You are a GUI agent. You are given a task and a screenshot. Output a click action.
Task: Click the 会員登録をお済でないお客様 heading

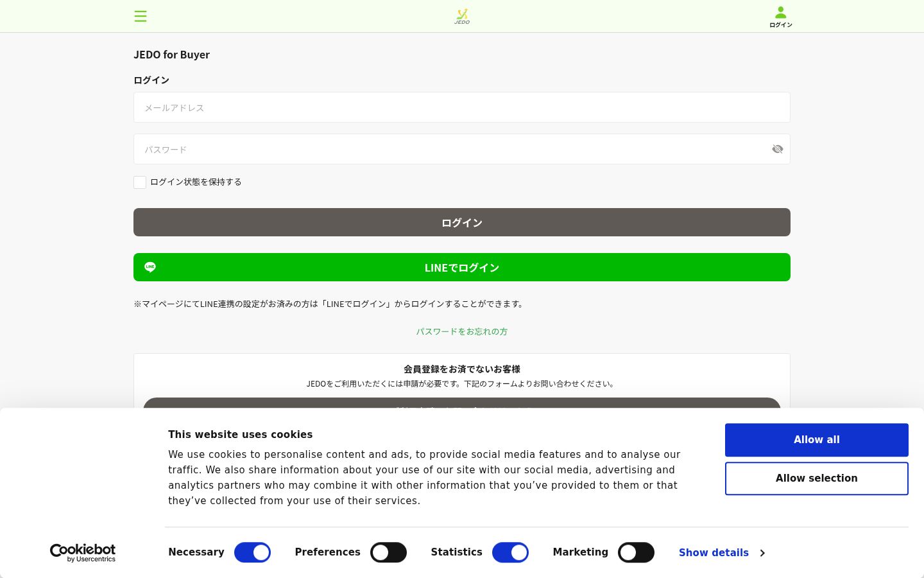coord(462,369)
